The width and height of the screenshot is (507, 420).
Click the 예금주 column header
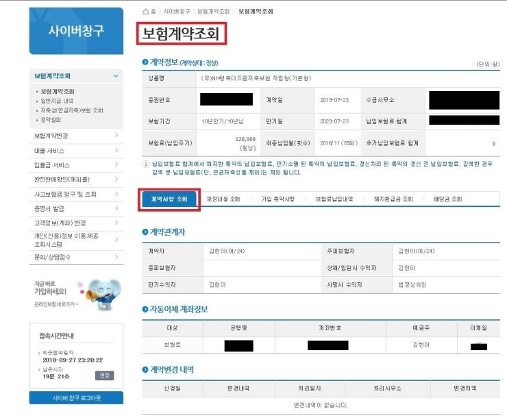pyautogui.click(x=421, y=328)
